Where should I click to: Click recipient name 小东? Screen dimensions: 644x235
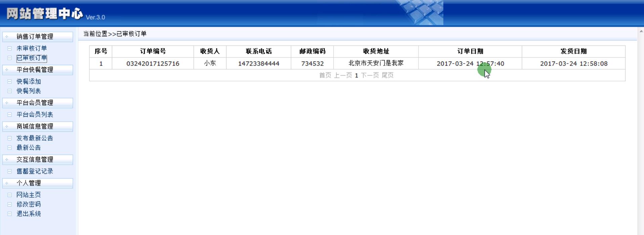(210, 64)
